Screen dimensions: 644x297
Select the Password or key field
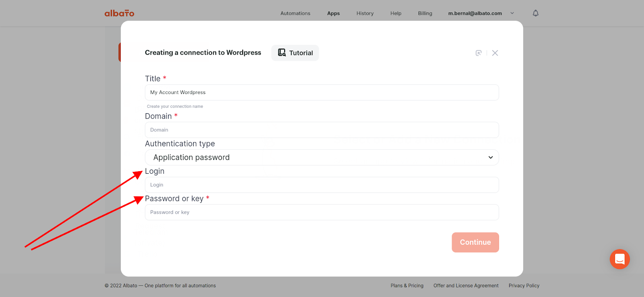322,212
